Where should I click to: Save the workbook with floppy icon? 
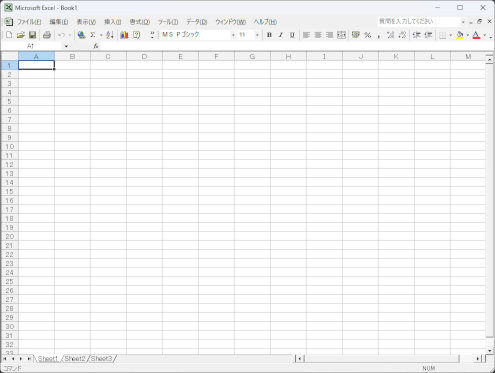coord(32,35)
